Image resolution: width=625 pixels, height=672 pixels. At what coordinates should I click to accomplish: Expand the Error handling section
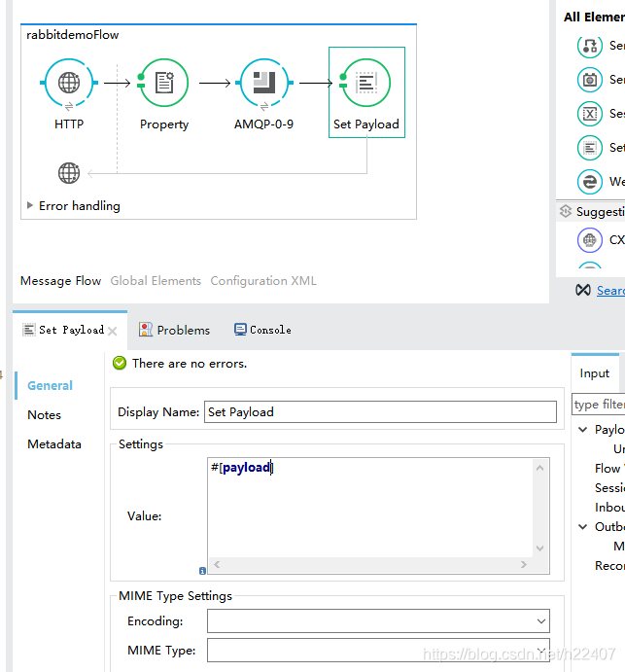pos(29,205)
